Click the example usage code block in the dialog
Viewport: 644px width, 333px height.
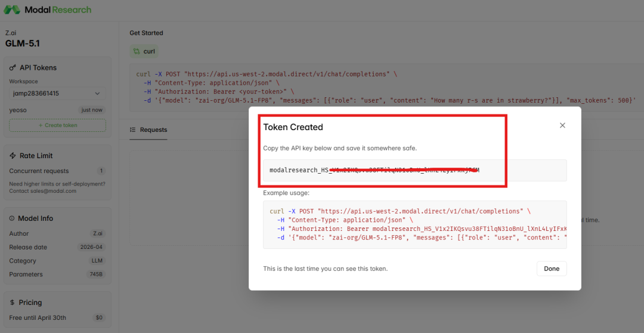click(x=415, y=224)
